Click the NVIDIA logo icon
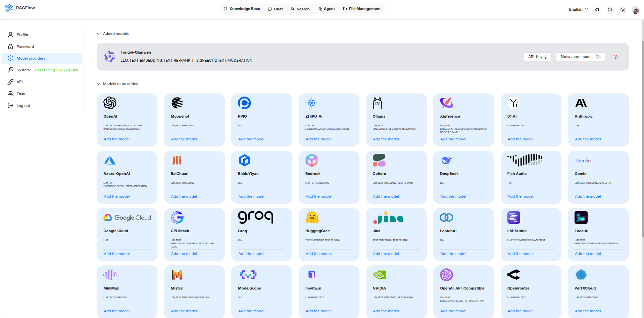Screen dimensions: 644x318 (x=379, y=275)
